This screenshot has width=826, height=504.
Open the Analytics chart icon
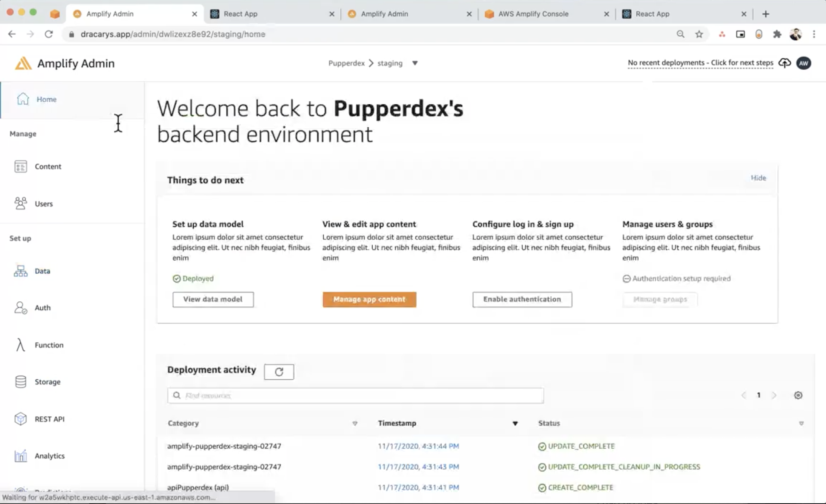pos(20,456)
